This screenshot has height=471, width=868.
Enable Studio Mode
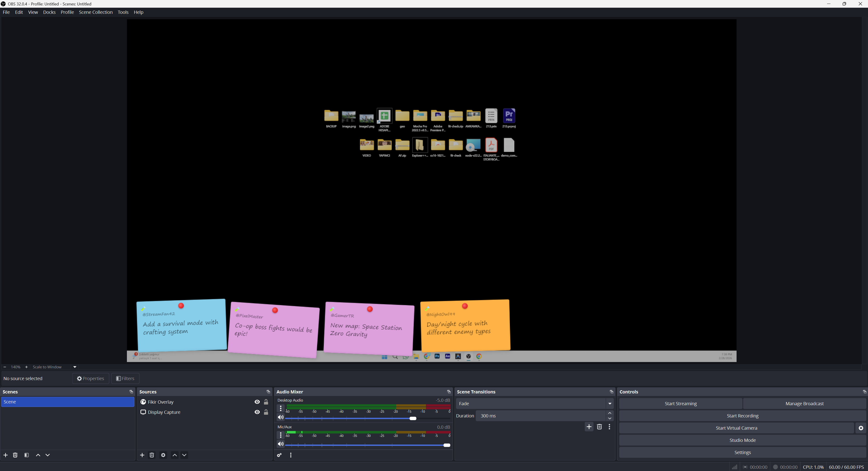[743, 440]
